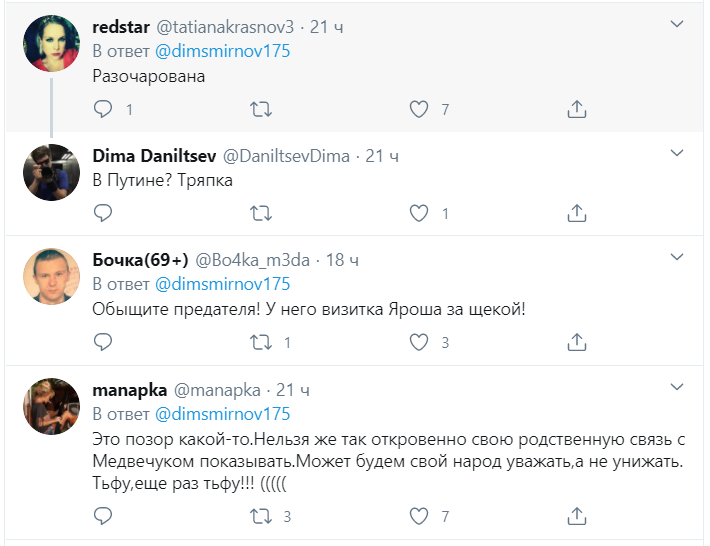Like Dima Daniltsev's tweet
Viewport: 710px width, 546px height.
420,213
